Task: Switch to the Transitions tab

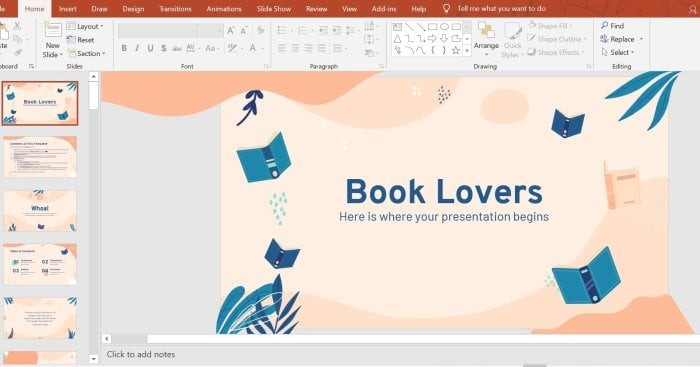Action: [175, 8]
